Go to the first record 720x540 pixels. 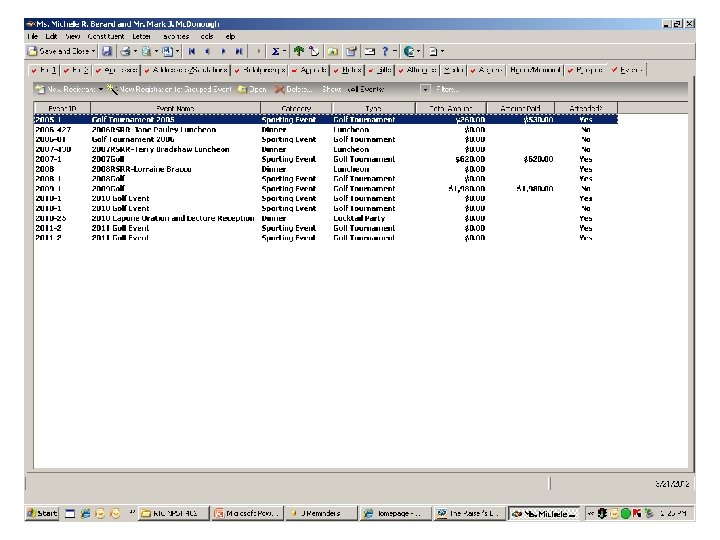click(191, 51)
